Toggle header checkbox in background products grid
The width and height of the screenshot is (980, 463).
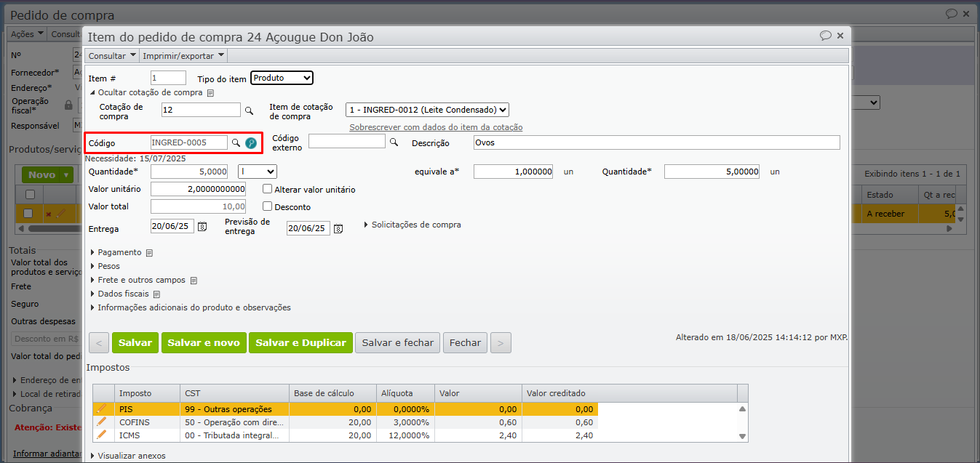30,195
